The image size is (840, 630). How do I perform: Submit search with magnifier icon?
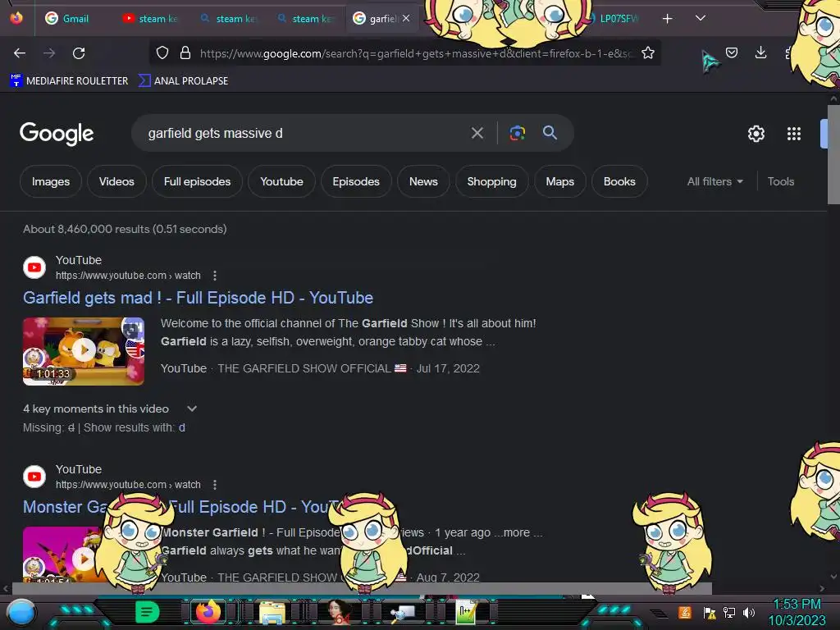click(x=550, y=133)
